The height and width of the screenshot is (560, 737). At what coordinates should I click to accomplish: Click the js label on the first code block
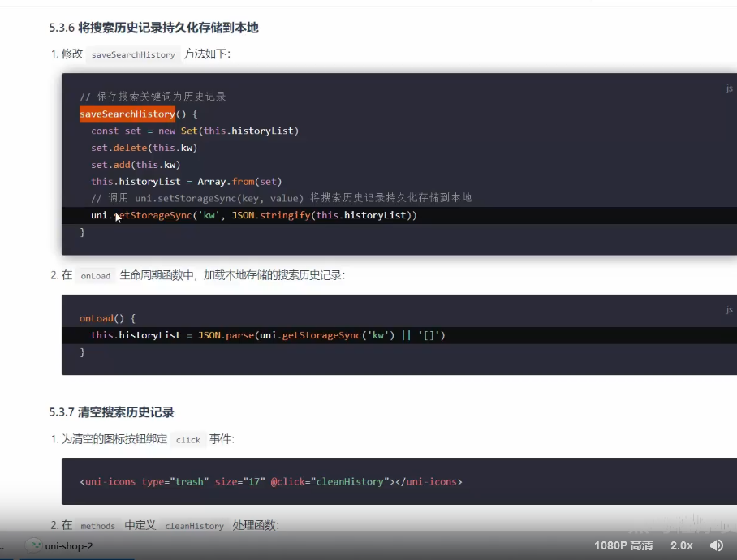729,88
